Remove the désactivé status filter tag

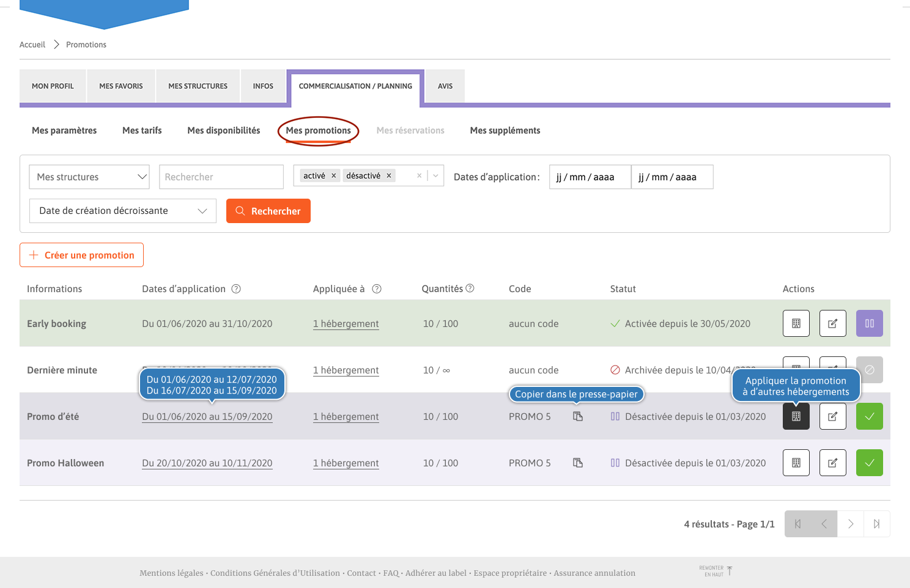tap(389, 175)
